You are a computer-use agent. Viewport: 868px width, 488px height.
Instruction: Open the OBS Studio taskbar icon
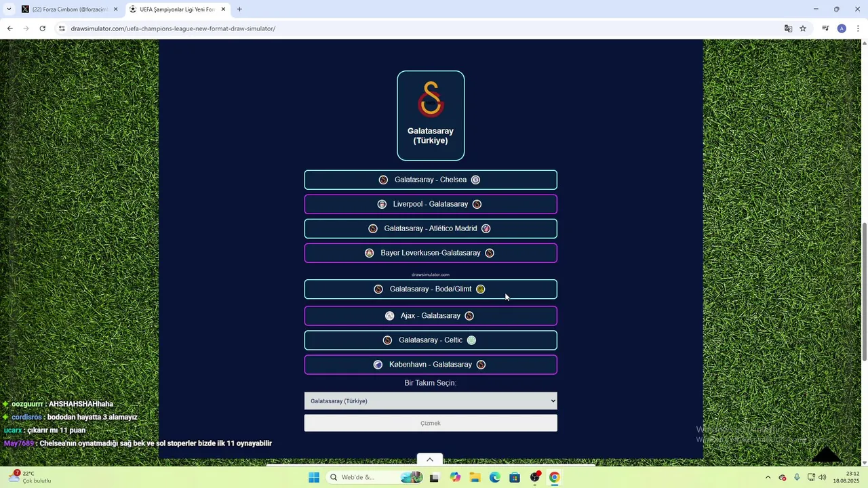coord(535,477)
